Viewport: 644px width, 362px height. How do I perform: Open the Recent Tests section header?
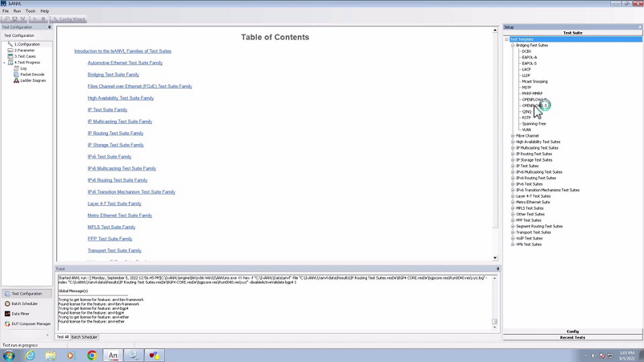(x=572, y=337)
